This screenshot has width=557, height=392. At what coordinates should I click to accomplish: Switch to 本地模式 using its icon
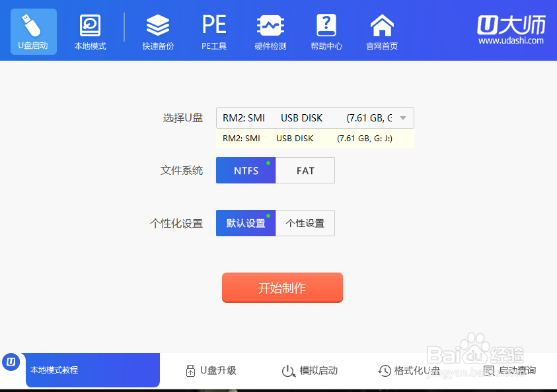(89, 31)
